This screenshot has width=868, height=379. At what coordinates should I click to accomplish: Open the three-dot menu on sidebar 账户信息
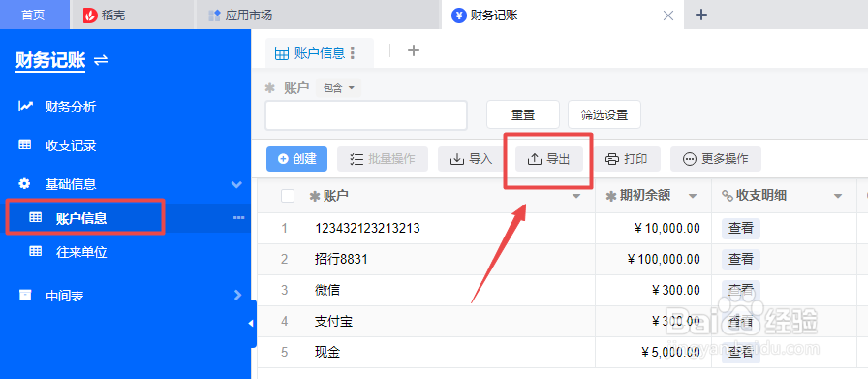click(239, 218)
